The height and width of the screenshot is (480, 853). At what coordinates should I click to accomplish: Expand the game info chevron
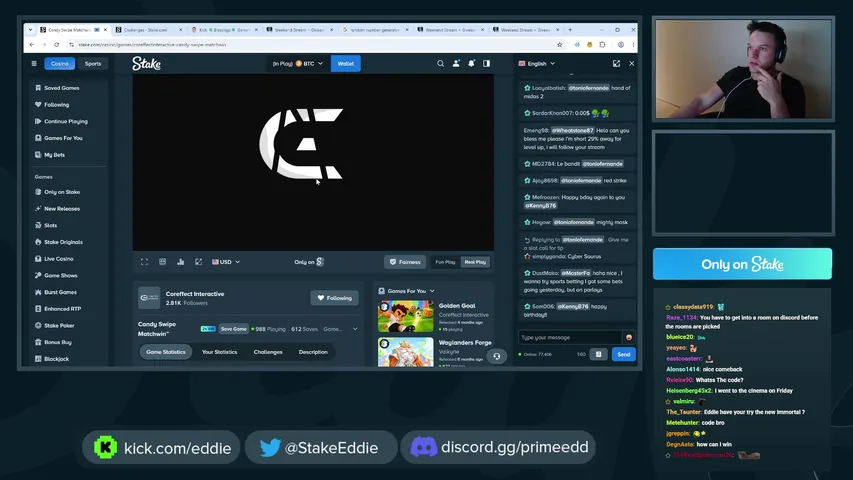point(355,329)
